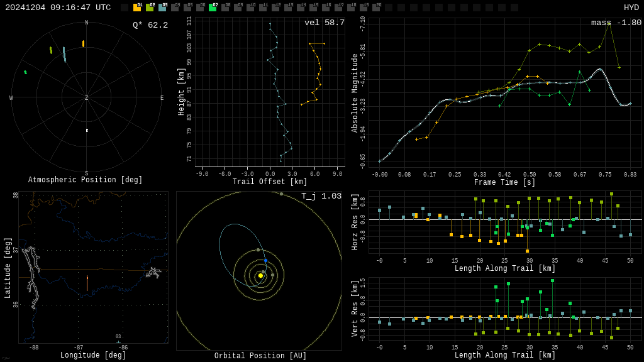The height and width of the screenshot is (362, 644).
Task: Click the green trail in sky plot
Action: pyautogui.click(x=26, y=72)
